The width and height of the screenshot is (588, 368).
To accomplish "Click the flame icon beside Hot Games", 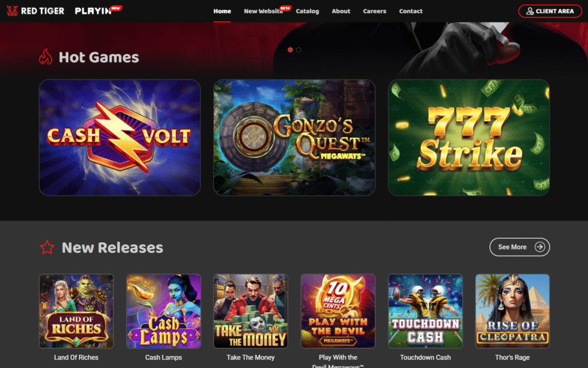I will click(x=46, y=57).
